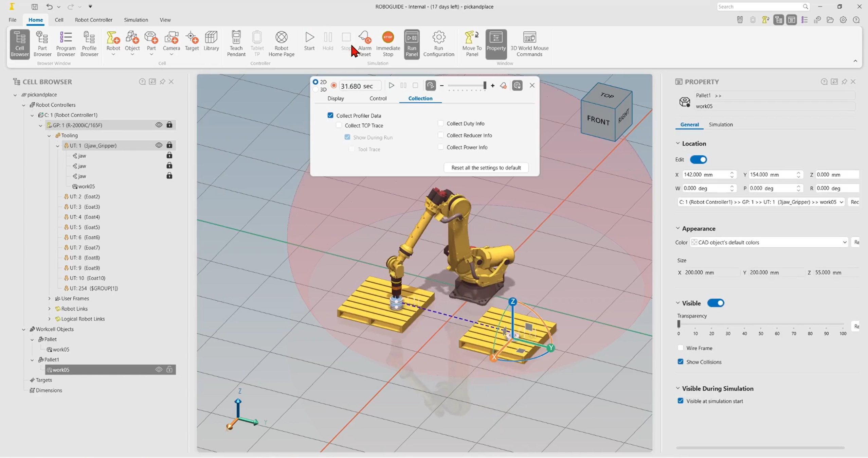This screenshot has width=868, height=458.
Task: Open the work05 attachment path dropdown
Action: 761,202
